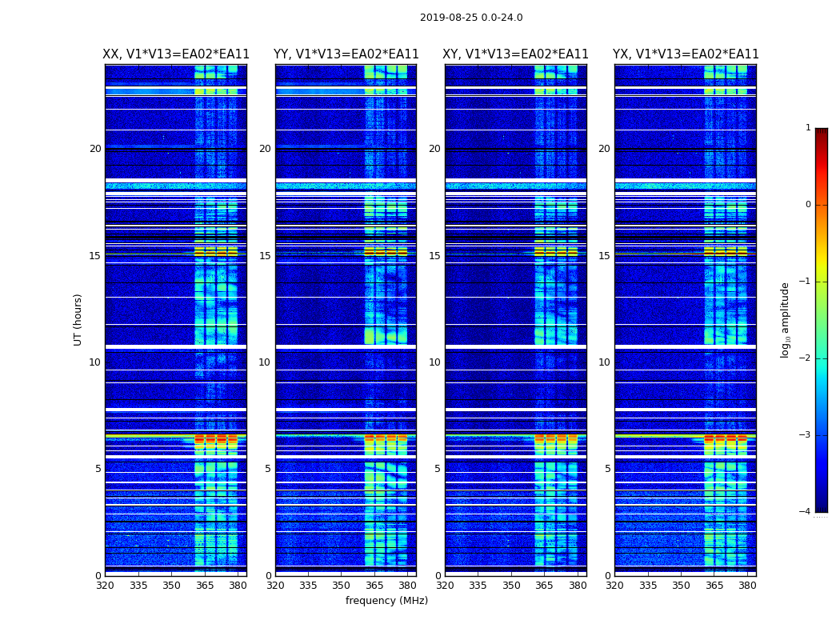Viewport: 840px width, 640px height.
Task: Click the 365 MHz tick in XY plot
Action: (544, 586)
